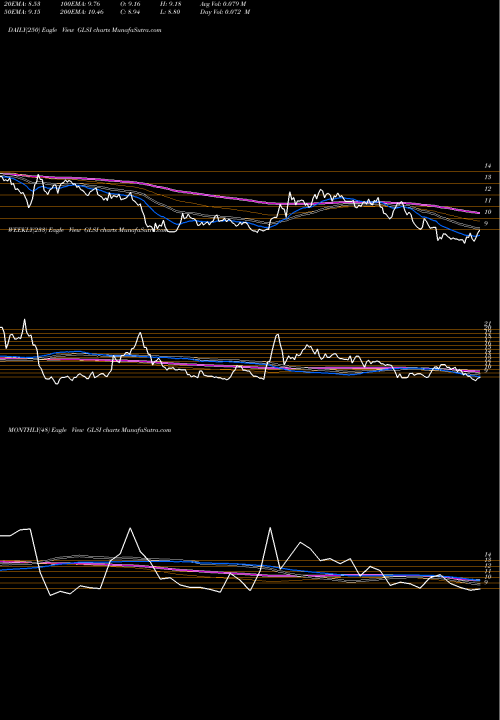Image resolution: width=500 pixels, height=720 pixels.
Task: Click the 50EMA value label
Action: [x=24, y=12]
